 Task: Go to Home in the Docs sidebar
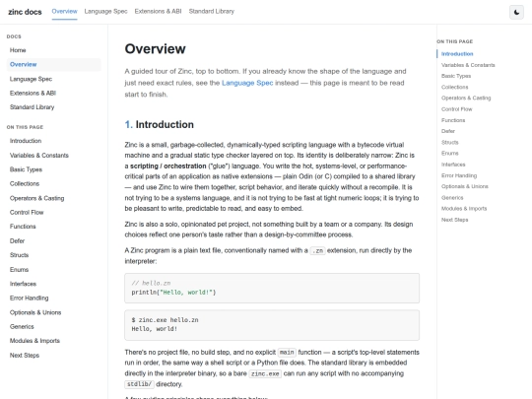point(53,50)
